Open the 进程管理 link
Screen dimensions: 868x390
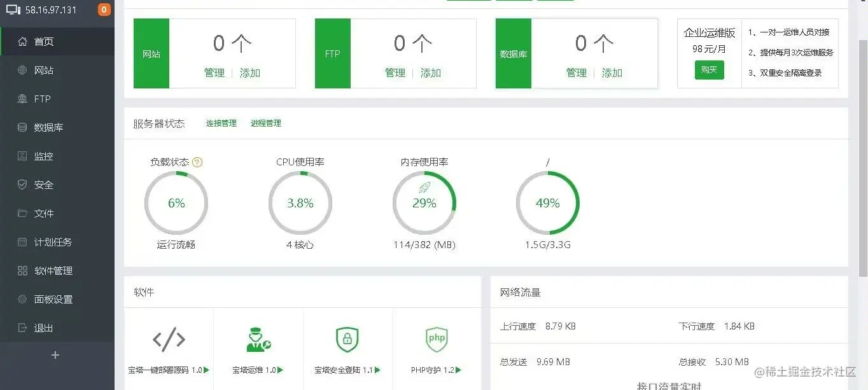click(266, 123)
